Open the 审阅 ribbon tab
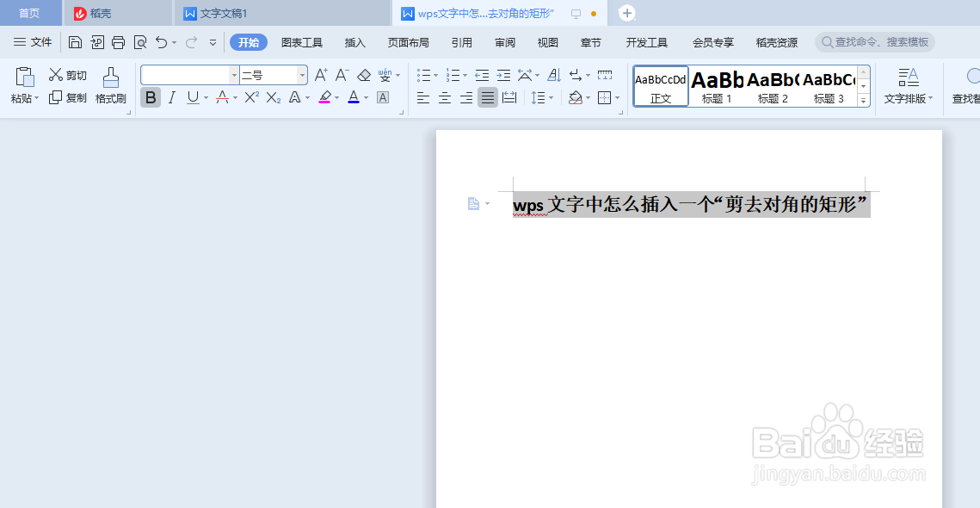The height and width of the screenshot is (508, 980). point(505,42)
